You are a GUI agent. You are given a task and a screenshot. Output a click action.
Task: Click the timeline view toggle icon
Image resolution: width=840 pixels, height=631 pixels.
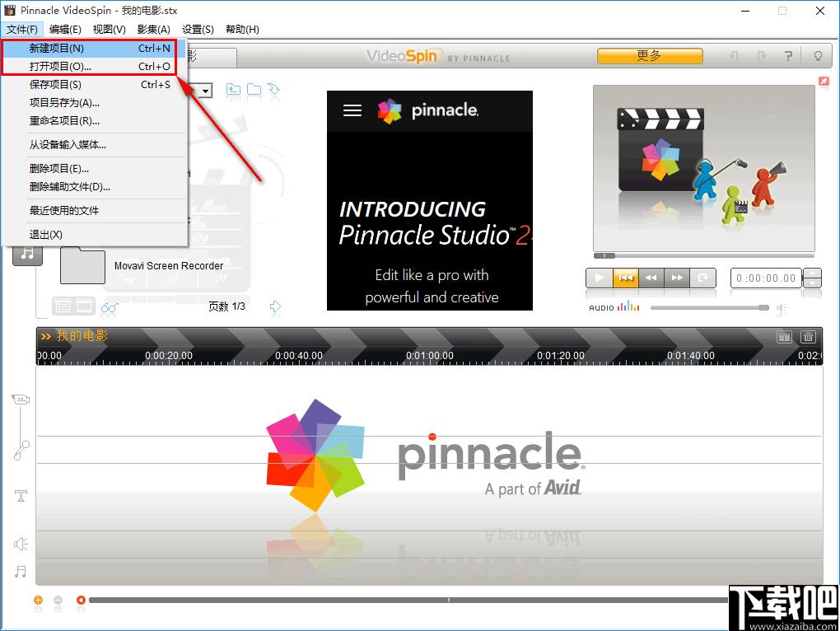[784, 336]
